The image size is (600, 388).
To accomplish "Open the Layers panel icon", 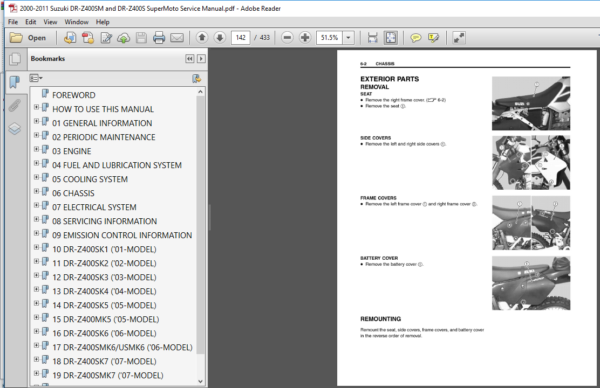I will click(x=15, y=129).
